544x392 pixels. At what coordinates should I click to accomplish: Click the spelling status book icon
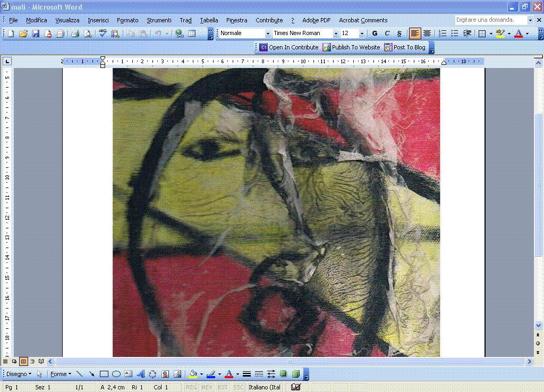pos(295,387)
